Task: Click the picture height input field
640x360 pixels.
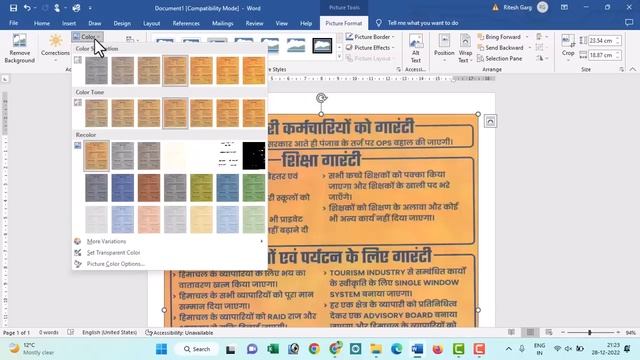Action: [602, 40]
